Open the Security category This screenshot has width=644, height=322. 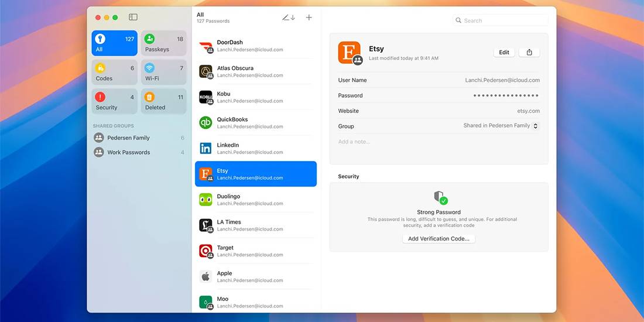(x=115, y=101)
